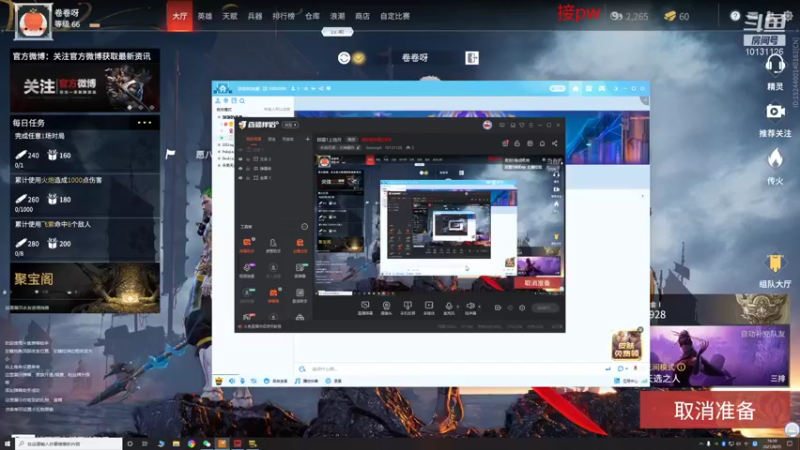Click the home icon in chat app header
Screen dimensions: 800x450
[x=576, y=88]
